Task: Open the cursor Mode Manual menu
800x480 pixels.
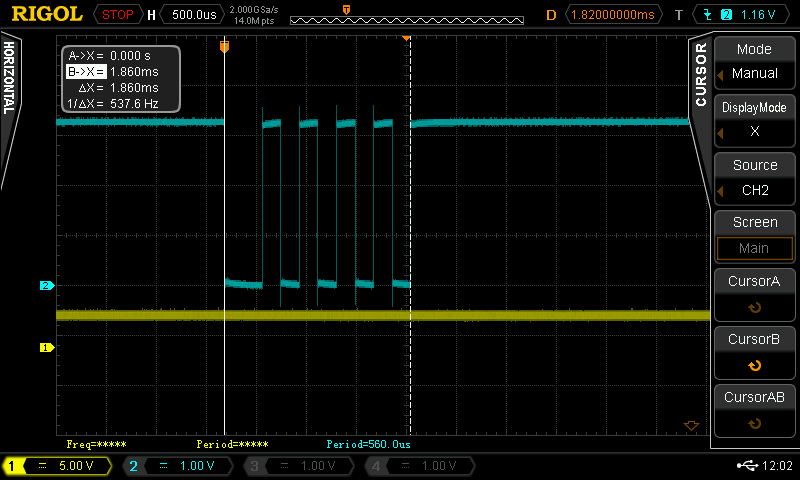Action: click(x=754, y=62)
